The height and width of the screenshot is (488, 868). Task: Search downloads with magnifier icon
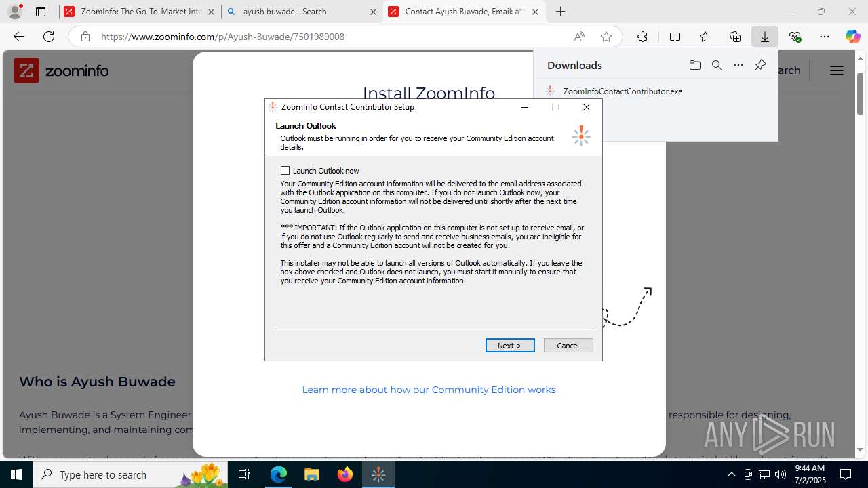(717, 65)
